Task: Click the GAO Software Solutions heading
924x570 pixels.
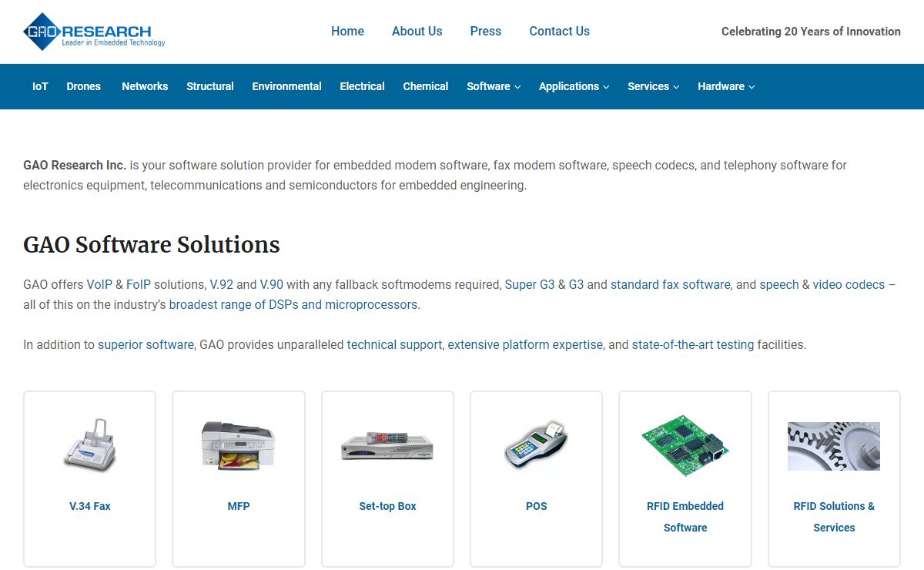Action: click(152, 245)
